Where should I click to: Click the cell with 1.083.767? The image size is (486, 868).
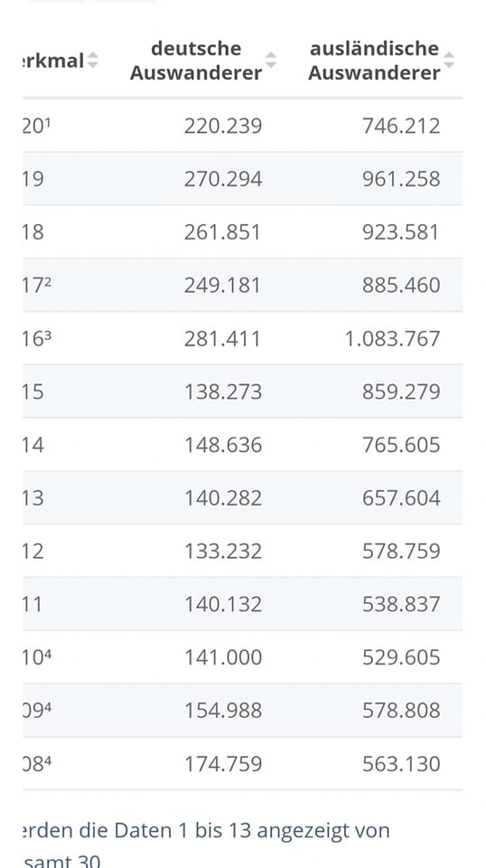click(x=393, y=338)
